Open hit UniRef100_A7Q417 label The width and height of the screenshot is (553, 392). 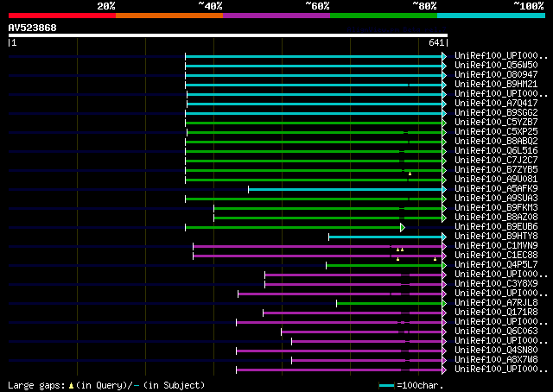click(x=496, y=104)
